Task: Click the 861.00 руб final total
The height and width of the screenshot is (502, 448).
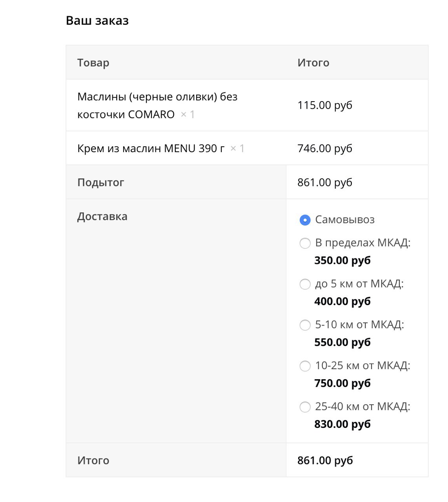Action: pos(325,460)
